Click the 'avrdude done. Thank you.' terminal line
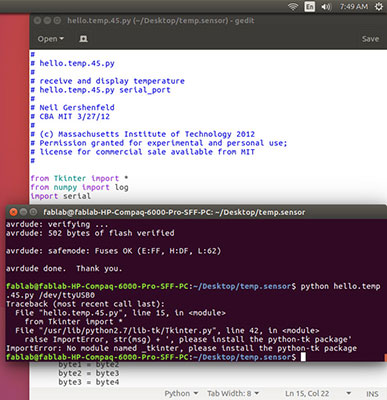This screenshot has height=400, width=387. coord(64,269)
